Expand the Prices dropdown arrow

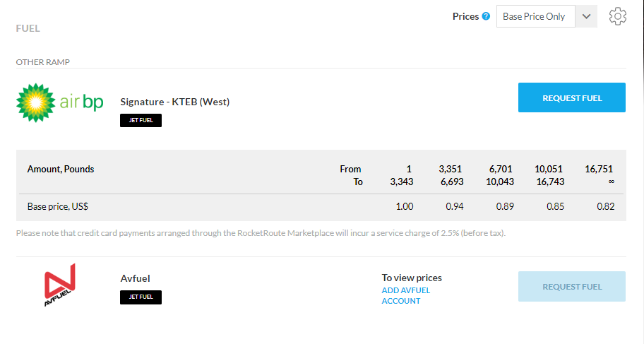[x=586, y=16]
